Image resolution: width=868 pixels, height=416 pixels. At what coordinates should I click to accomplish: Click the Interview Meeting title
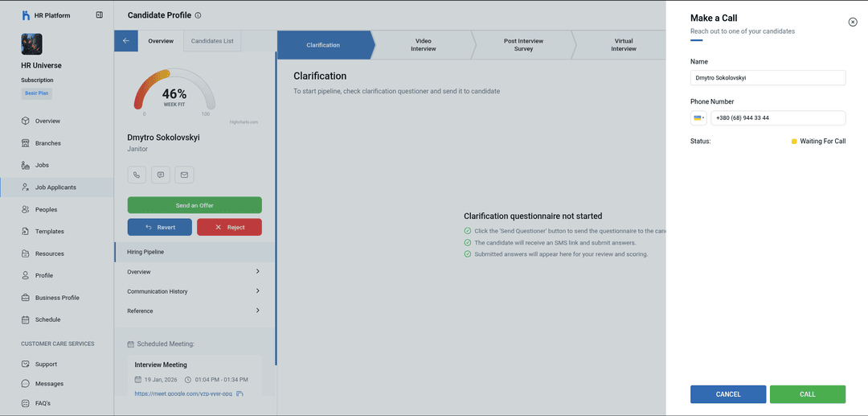(161, 365)
